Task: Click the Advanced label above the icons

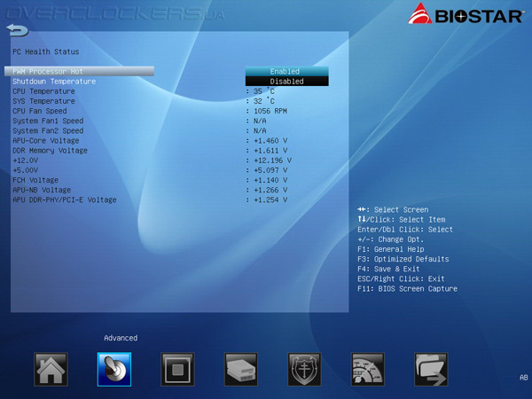Action: point(121,338)
